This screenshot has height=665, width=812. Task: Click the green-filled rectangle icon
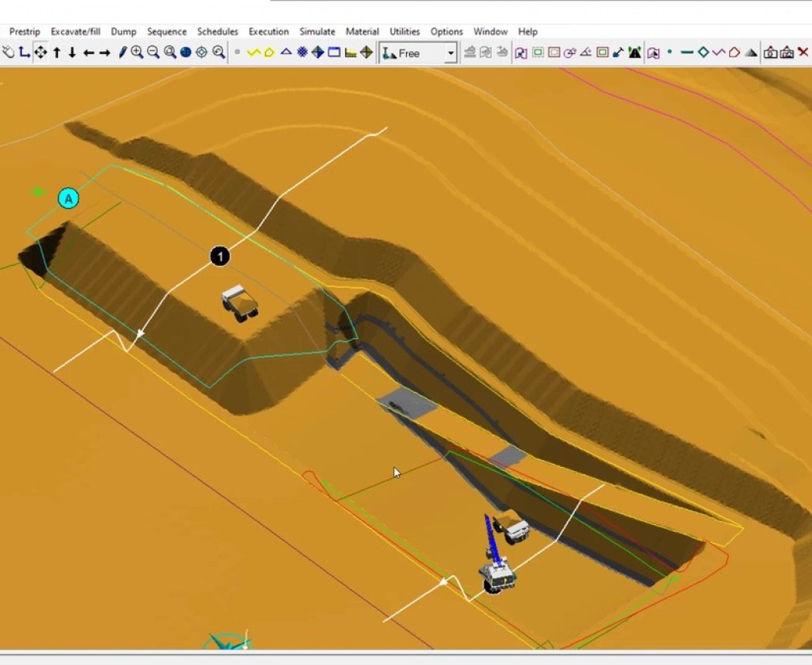(602, 53)
